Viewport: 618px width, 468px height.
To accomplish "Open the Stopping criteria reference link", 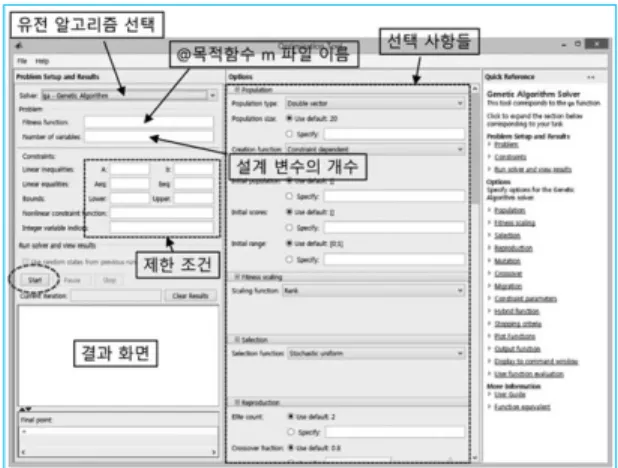I will click(518, 324).
